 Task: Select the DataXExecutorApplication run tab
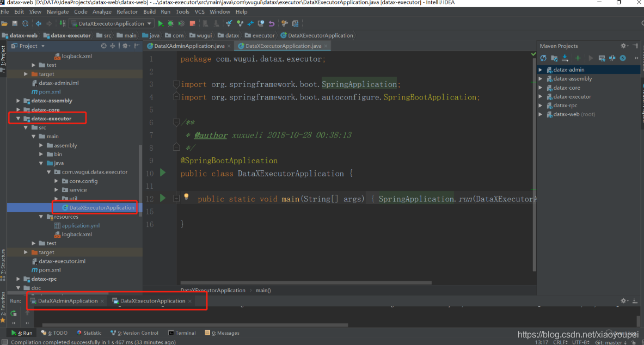pyautogui.click(x=152, y=301)
